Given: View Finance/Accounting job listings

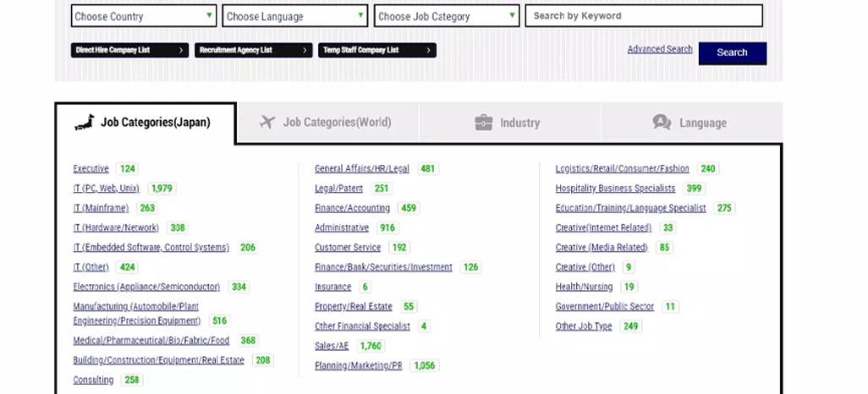Looking at the screenshot, I should click(352, 208).
